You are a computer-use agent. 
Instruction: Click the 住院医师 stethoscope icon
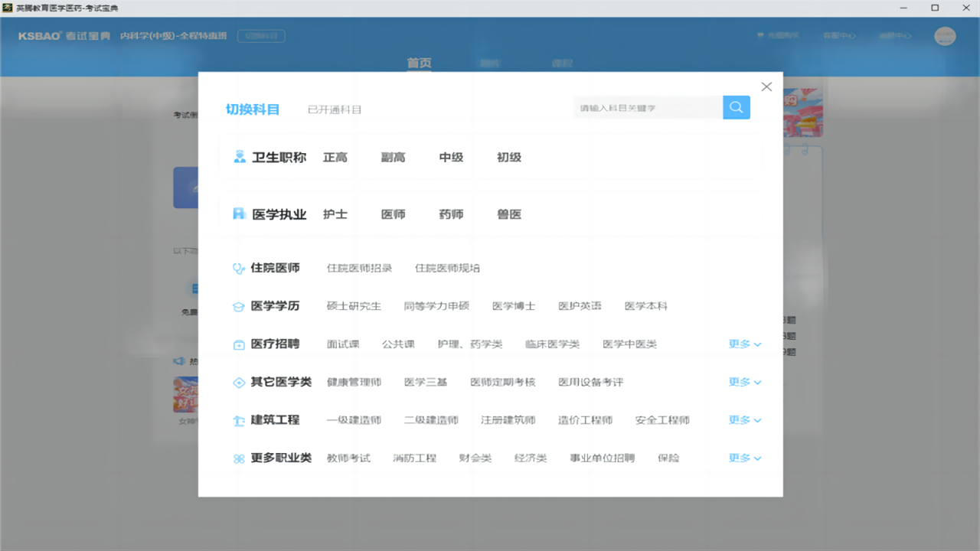(239, 269)
